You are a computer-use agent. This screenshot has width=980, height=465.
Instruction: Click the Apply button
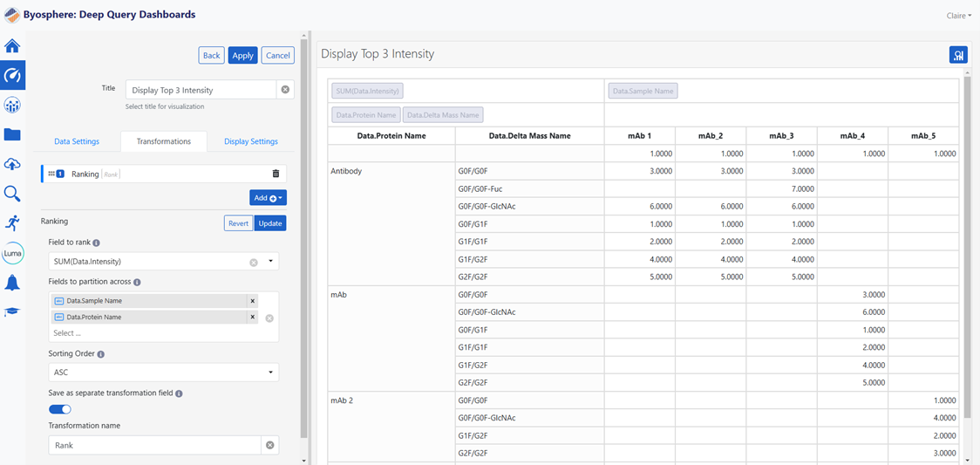click(x=242, y=56)
